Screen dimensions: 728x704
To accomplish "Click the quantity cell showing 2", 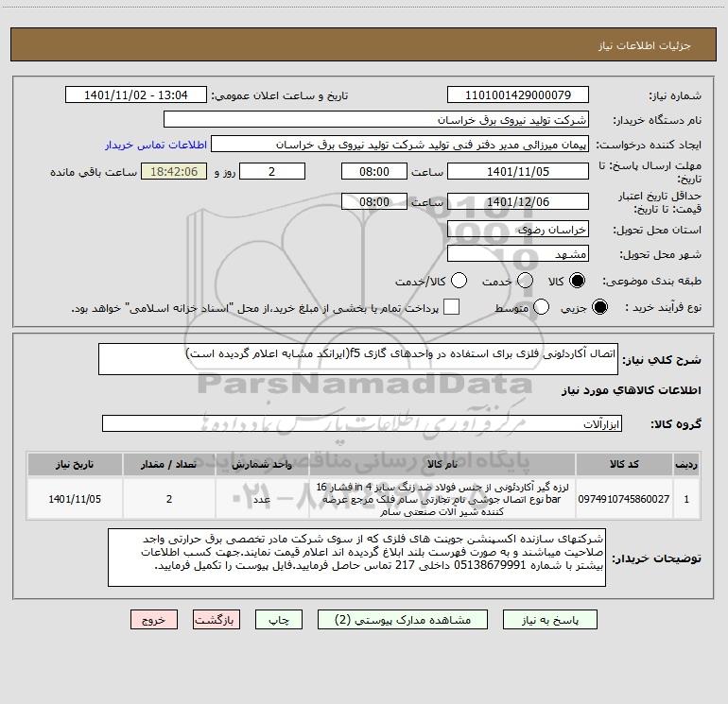I will [x=169, y=499].
